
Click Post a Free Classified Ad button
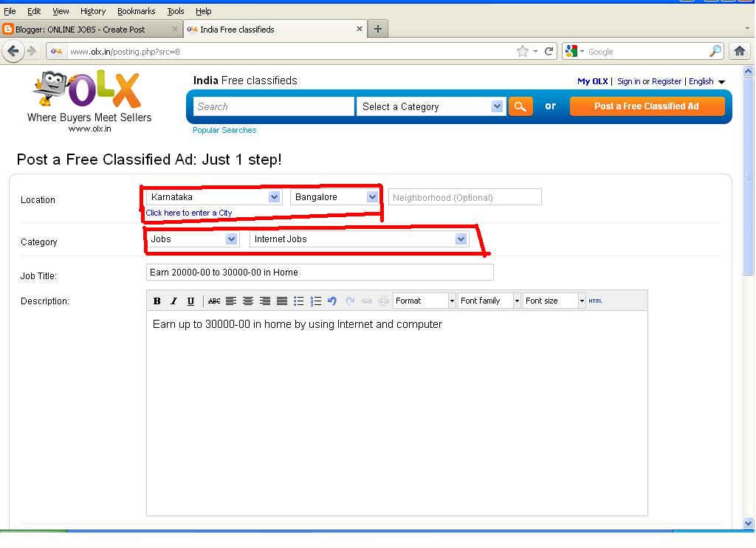point(647,106)
